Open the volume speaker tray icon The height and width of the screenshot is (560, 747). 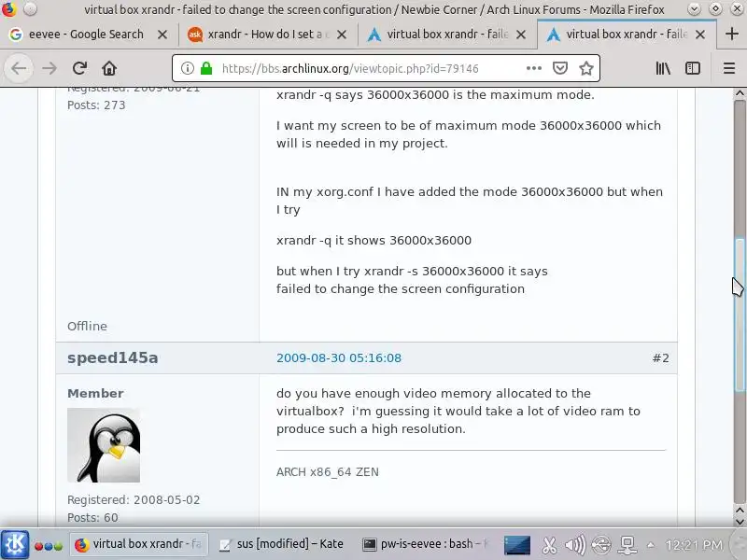click(575, 545)
